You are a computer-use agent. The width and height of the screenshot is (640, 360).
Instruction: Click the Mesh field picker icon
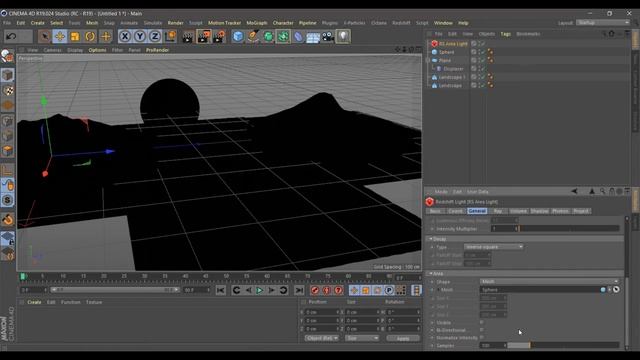[x=616, y=289]
